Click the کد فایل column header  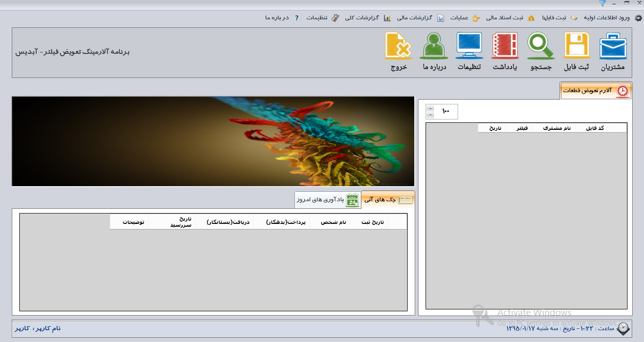tap(591, 128)
